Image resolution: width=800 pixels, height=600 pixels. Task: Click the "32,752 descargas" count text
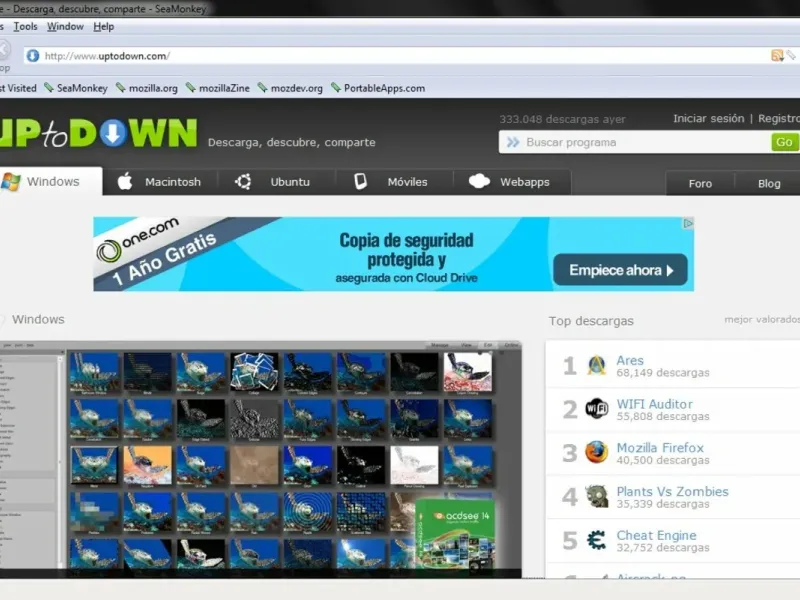663,547
